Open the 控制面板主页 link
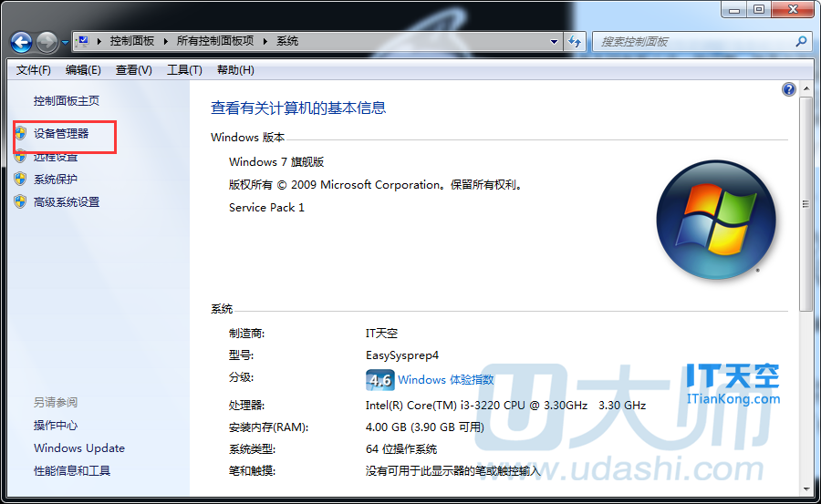The image size is (821, 504). (67, 100)
